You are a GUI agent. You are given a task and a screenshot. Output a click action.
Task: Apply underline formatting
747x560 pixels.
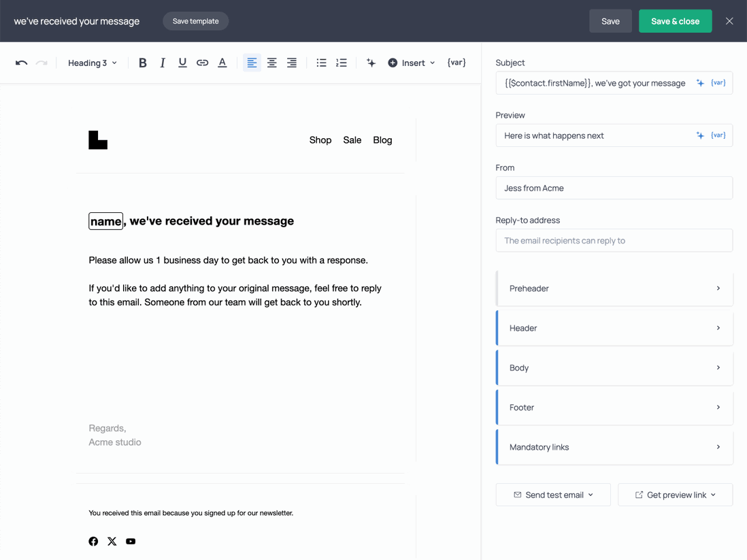coord(182,62)
